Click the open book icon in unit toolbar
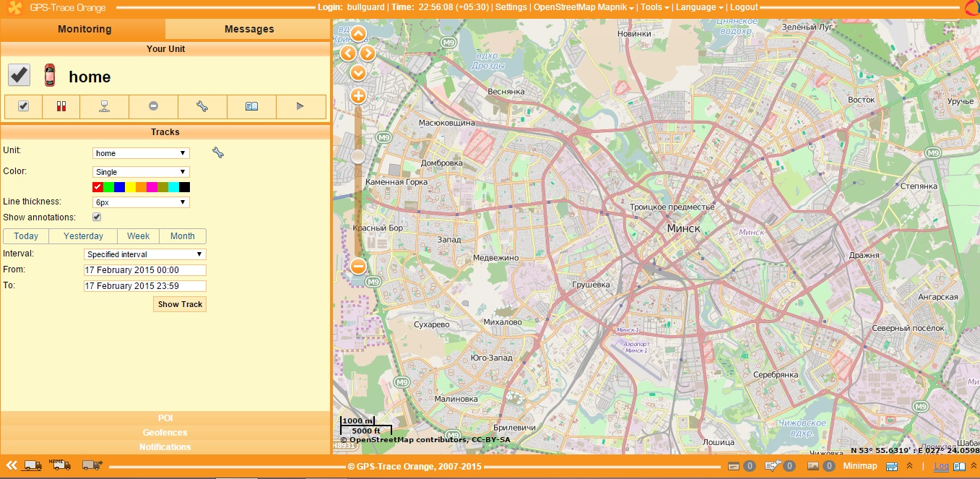The height and width of the screenshot is (479, 980). click(251, 107)
